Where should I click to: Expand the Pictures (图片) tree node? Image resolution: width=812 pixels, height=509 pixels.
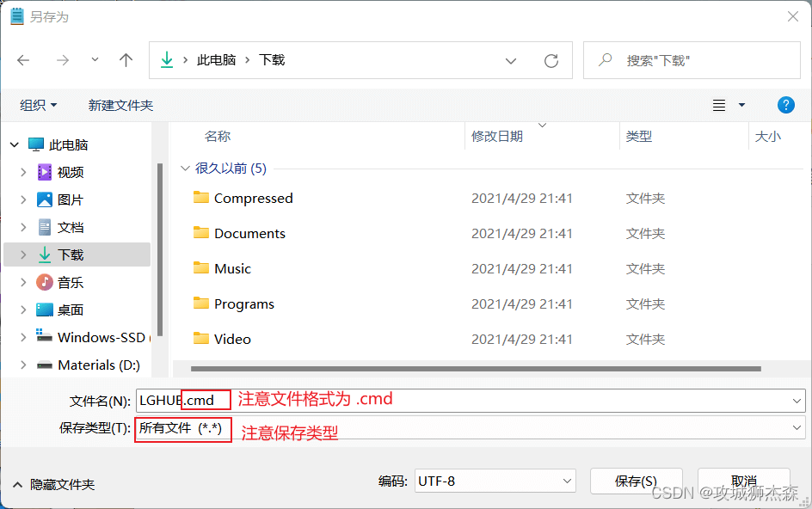click(x=23, y=199)
